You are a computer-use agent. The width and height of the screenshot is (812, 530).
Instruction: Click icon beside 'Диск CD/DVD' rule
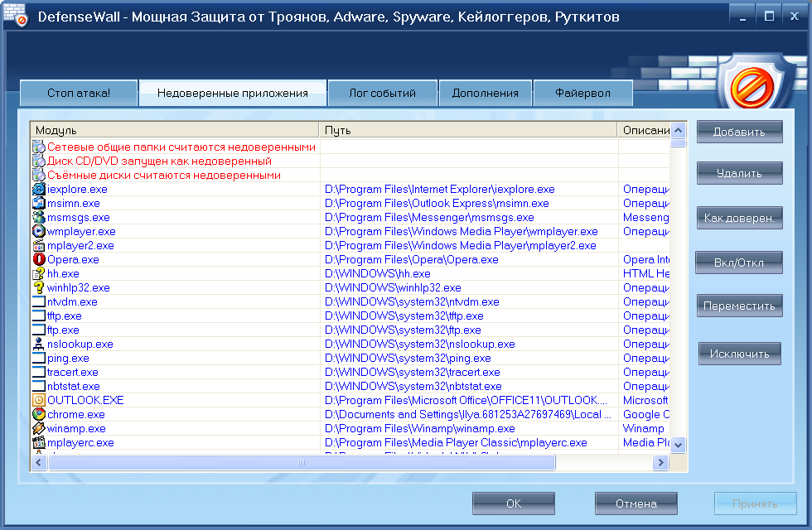click(x=39, y=161)
